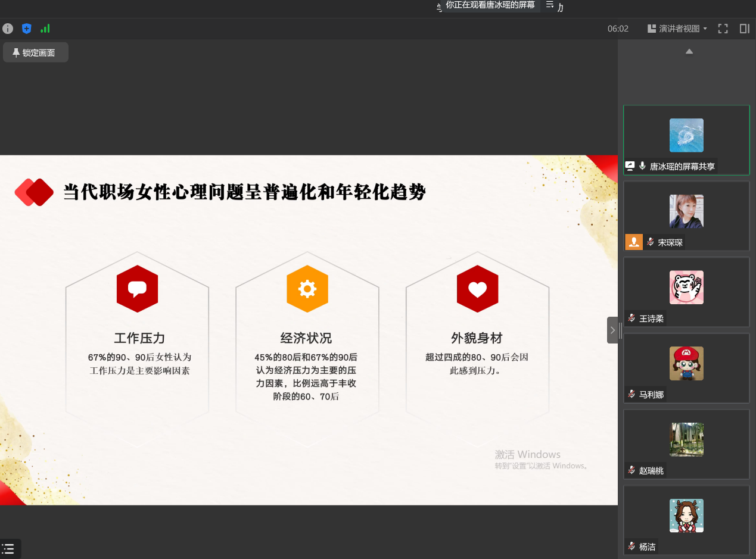Click 王诗柔's muted microphone icon
756x559 pixels.
click(x=631, y=318)
